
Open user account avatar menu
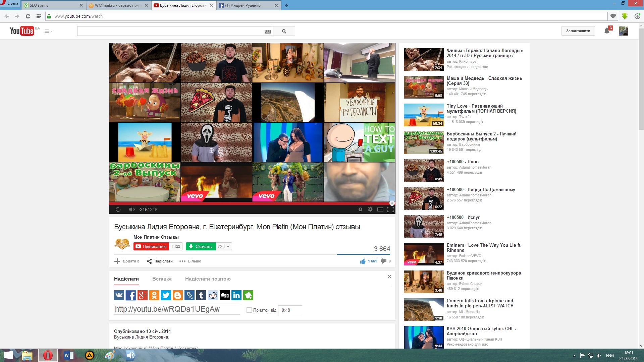(623, 31)
